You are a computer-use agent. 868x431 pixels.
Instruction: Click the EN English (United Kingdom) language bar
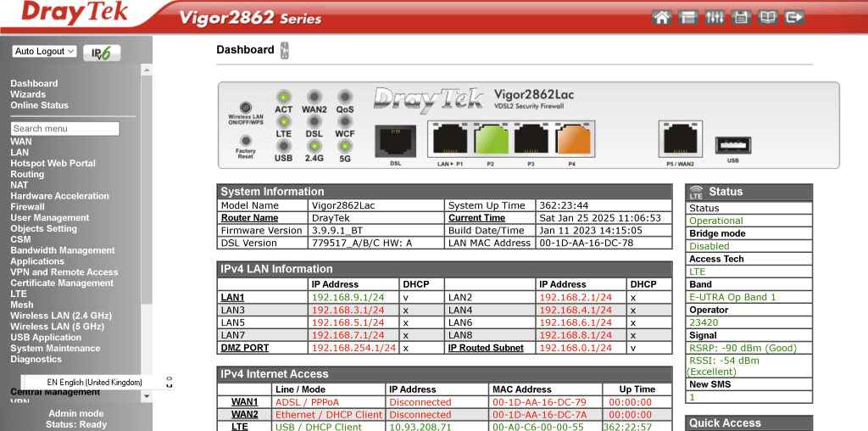click(94, 383)
